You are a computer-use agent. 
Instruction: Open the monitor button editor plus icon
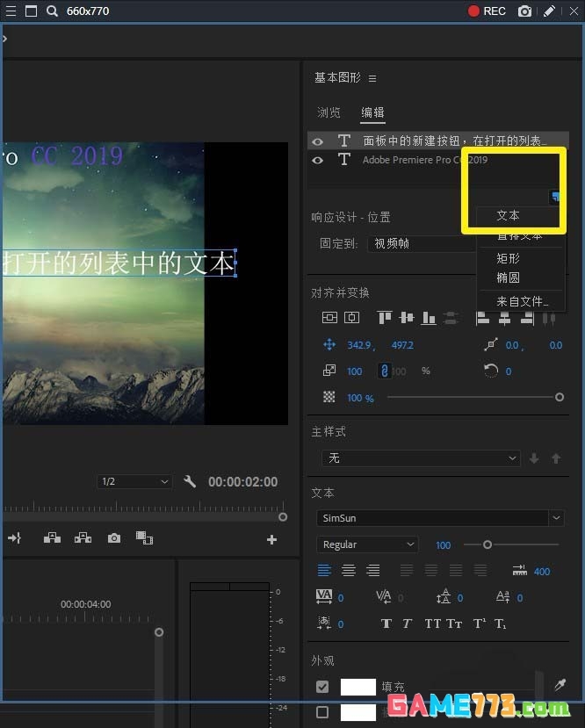(x=271, y=539)
